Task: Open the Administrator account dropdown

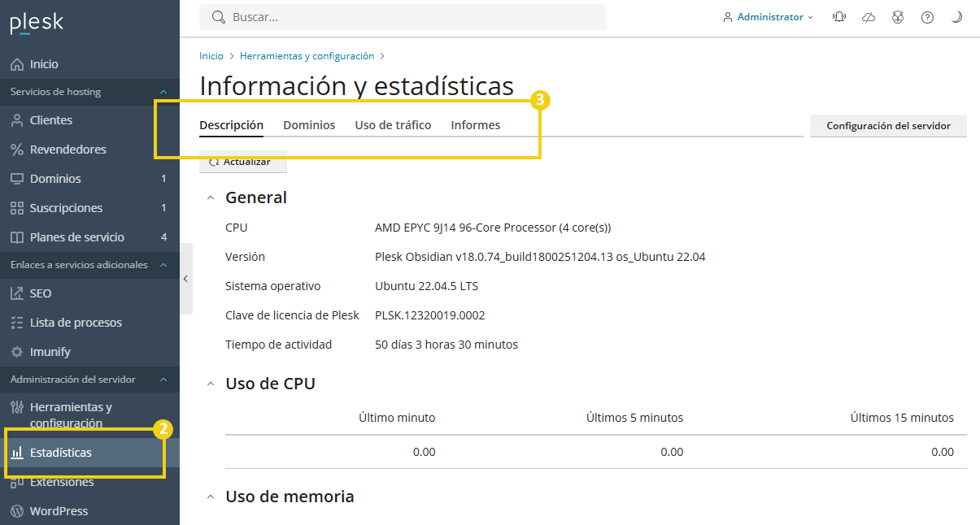Action: [x=768, y=16]
